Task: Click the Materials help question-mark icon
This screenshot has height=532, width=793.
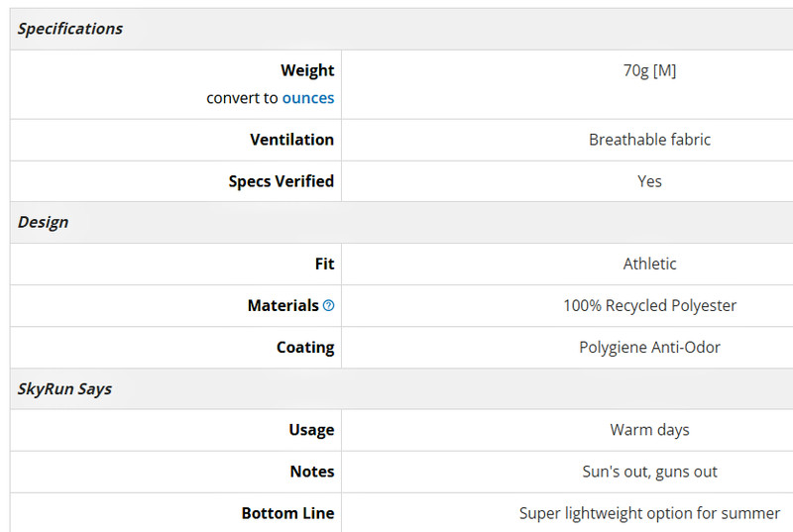Action: coord(328,306)
